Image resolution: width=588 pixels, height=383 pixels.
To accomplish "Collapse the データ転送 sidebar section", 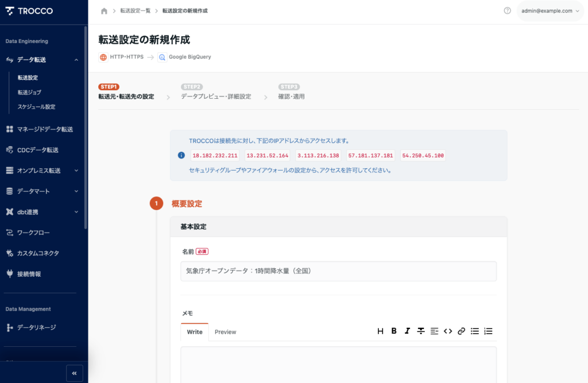I will [x=76, y=60].
